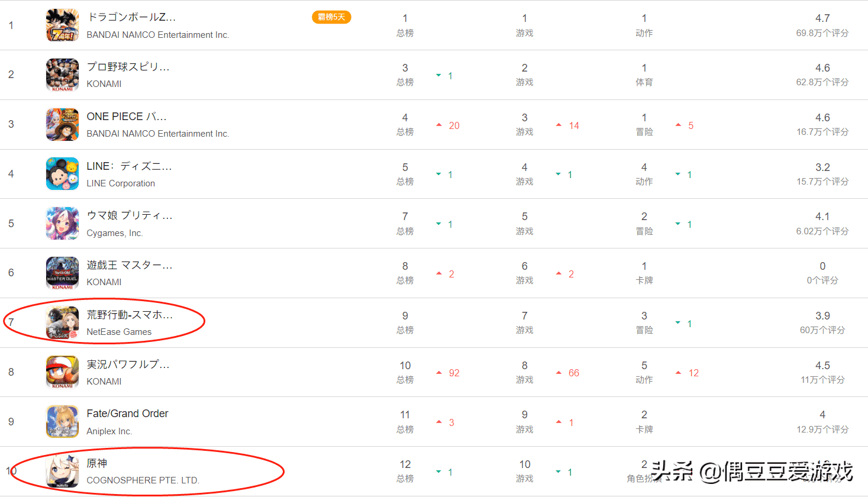Click game rank 10 游戏 of 原神
Image resolution: width=868 pixels, height=497 pixels.
click(x=525, y=472)
